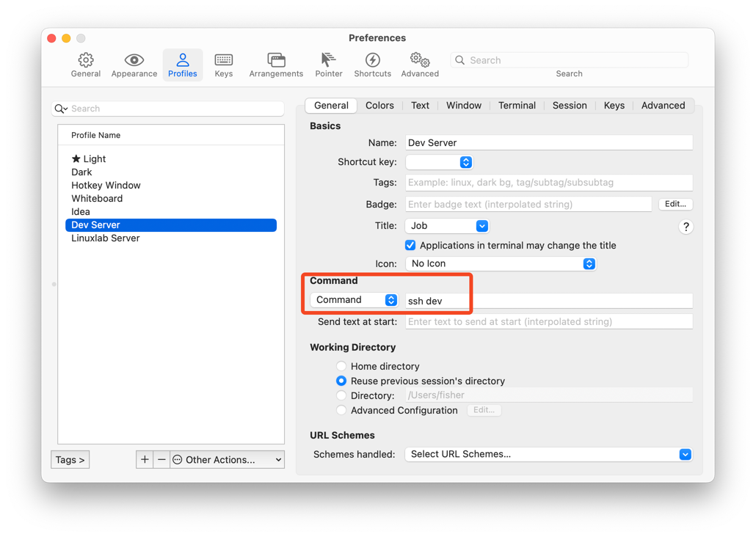756x537 pixels.
Task: Click the Edit button next to Badge
Action: pyautogui.click(x=675, y=203)
